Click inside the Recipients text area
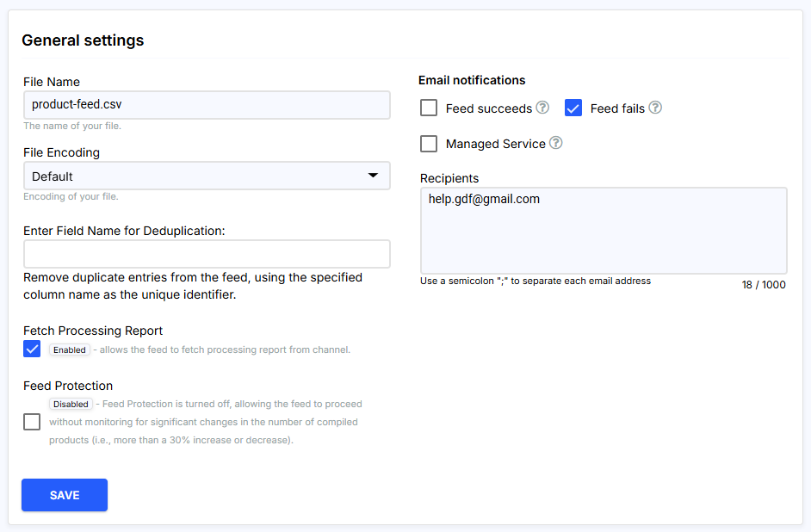Viewport: 811px width, 532px height. 603,231
